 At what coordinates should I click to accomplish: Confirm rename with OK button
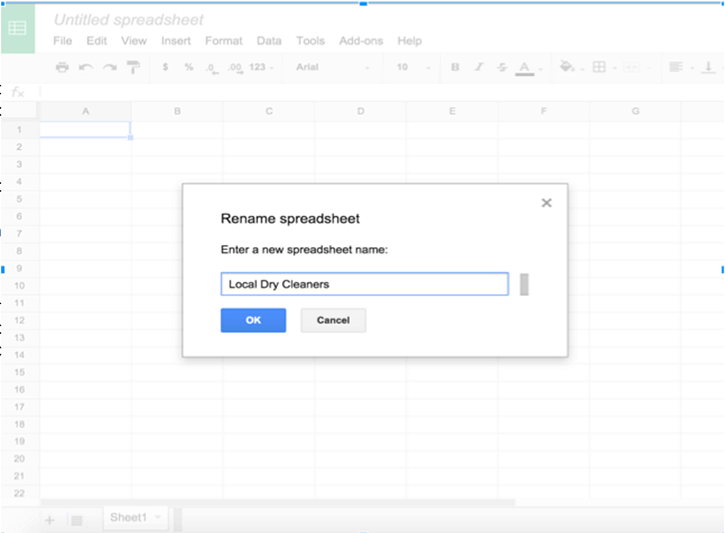tap(253, 320)
